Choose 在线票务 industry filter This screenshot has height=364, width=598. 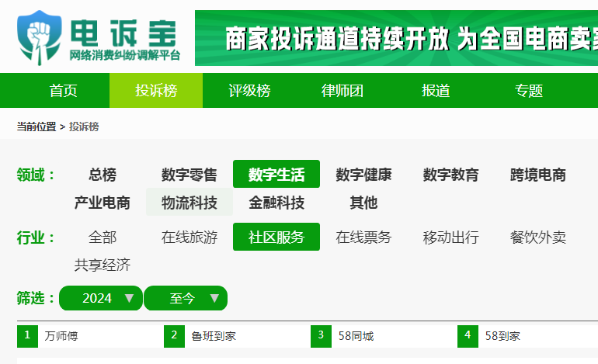pyautogui.click(x=363, y=237)
